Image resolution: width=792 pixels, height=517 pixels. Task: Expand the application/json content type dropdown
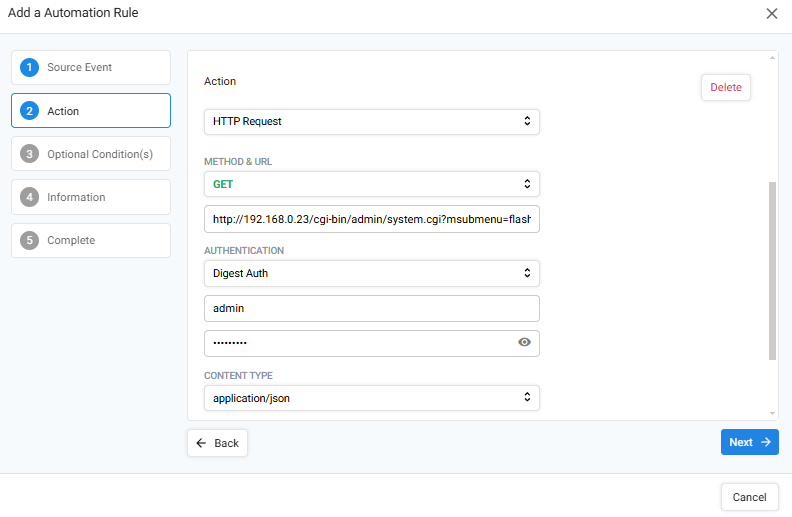pyautogui.click(x=372, y=398)
